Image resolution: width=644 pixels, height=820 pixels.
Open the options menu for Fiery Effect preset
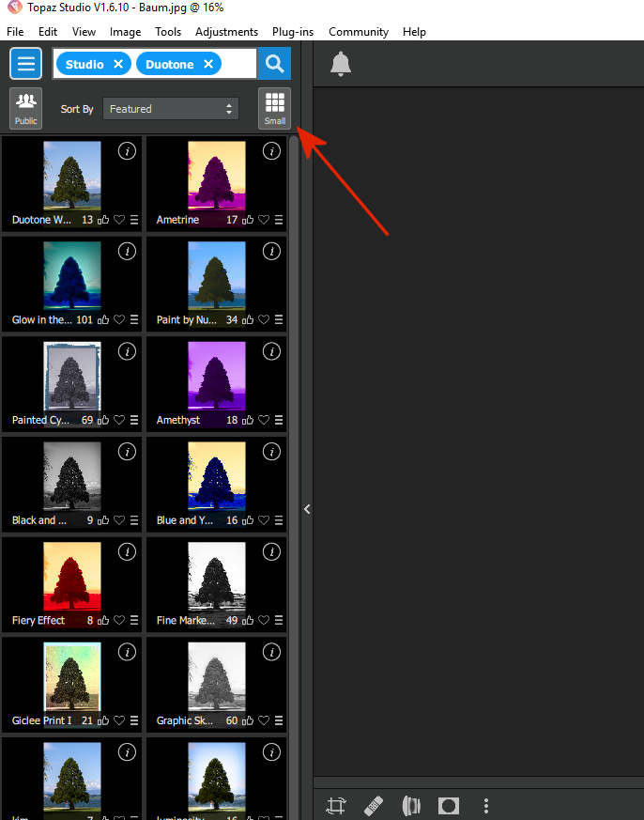tap(134, 621)
